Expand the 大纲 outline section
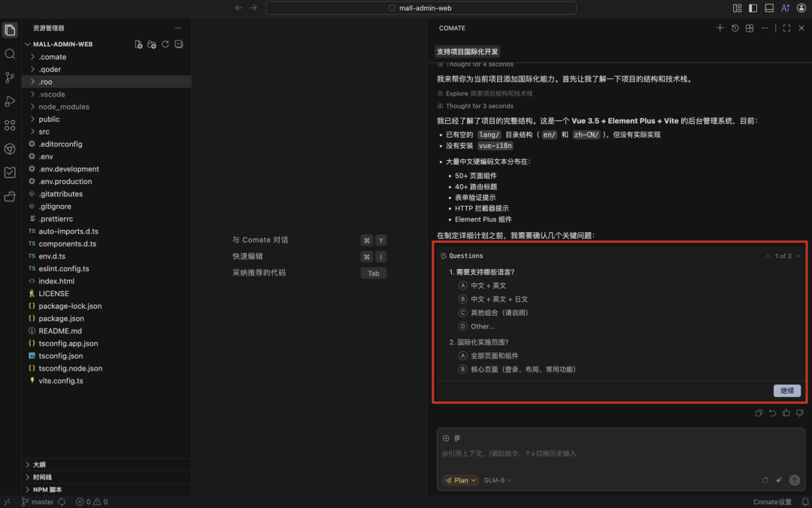This screenshot has width=812, height=508. pyautogui.click(x=106, y=464)
